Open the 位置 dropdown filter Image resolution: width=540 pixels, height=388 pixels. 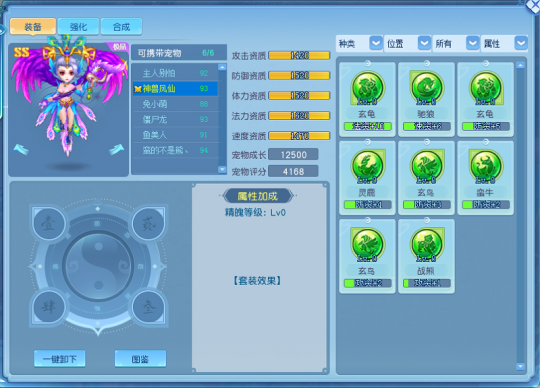pos(407,44)
